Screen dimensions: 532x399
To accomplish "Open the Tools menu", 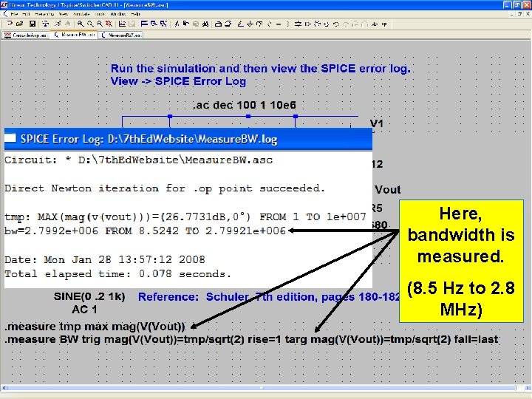I will click(100, 14).
